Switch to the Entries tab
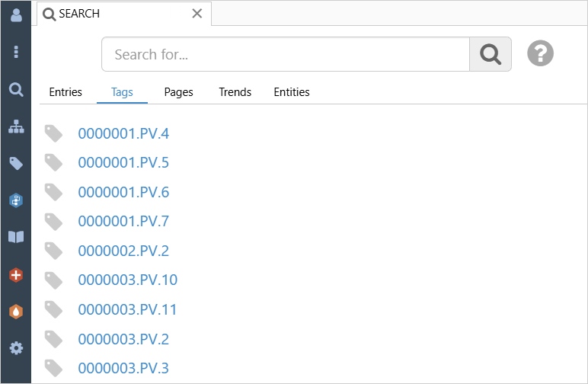The height and width of the screenshot is (384, 588). click(66, 92)
